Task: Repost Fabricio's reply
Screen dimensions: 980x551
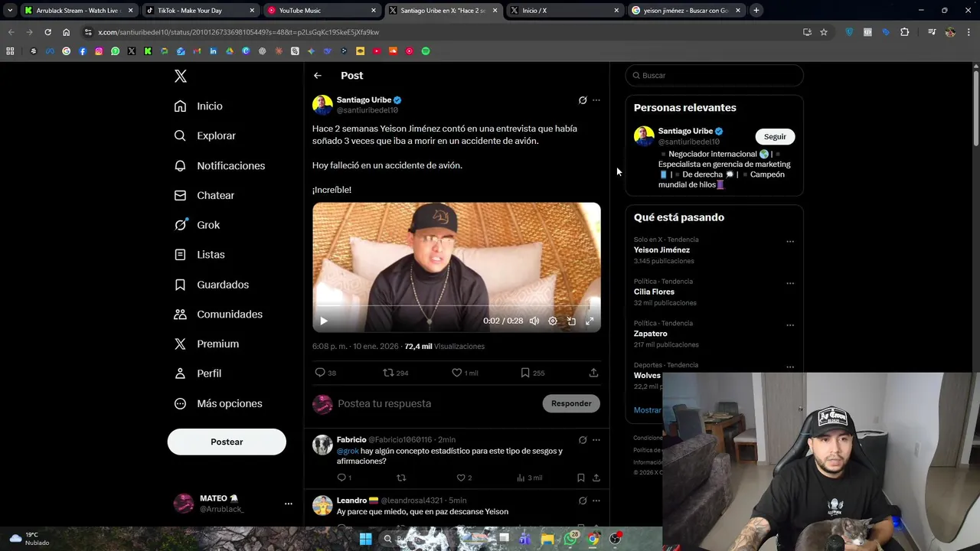Action: coord(401,478)
